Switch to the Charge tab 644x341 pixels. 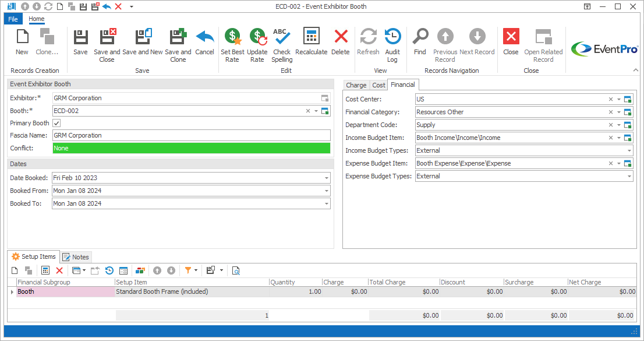356,85
